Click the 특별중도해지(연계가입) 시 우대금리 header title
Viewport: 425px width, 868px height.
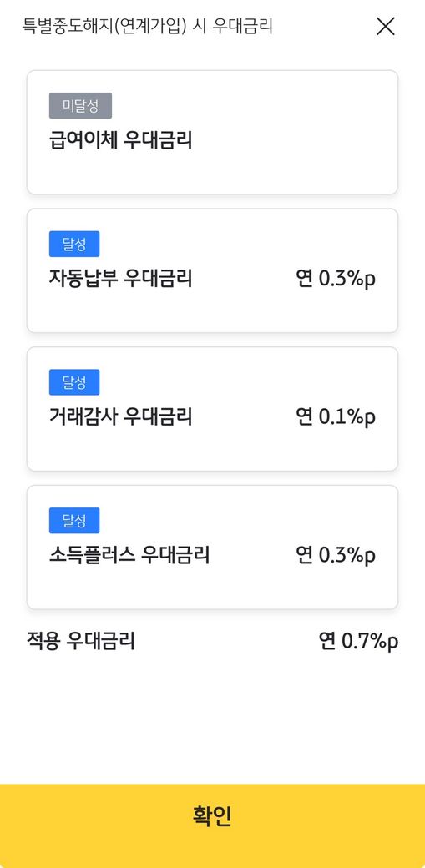pos(148,26)
